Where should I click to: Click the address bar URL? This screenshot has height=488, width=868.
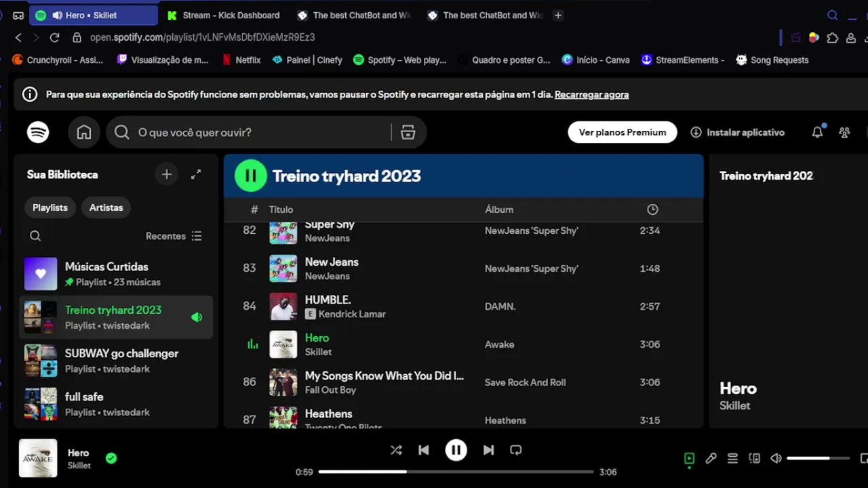point(202,37)
